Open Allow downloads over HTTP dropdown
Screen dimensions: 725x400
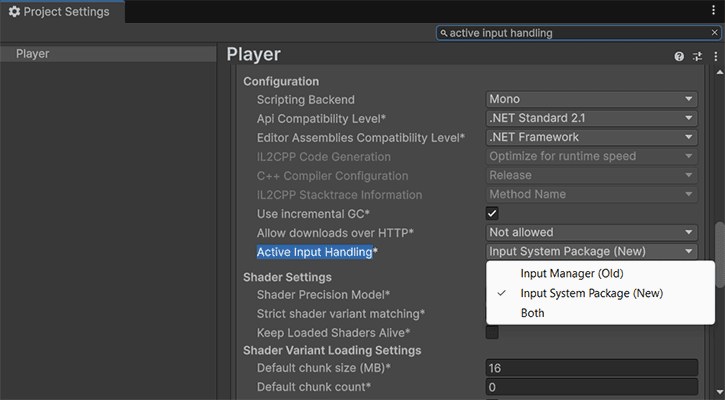pos(591,232)
